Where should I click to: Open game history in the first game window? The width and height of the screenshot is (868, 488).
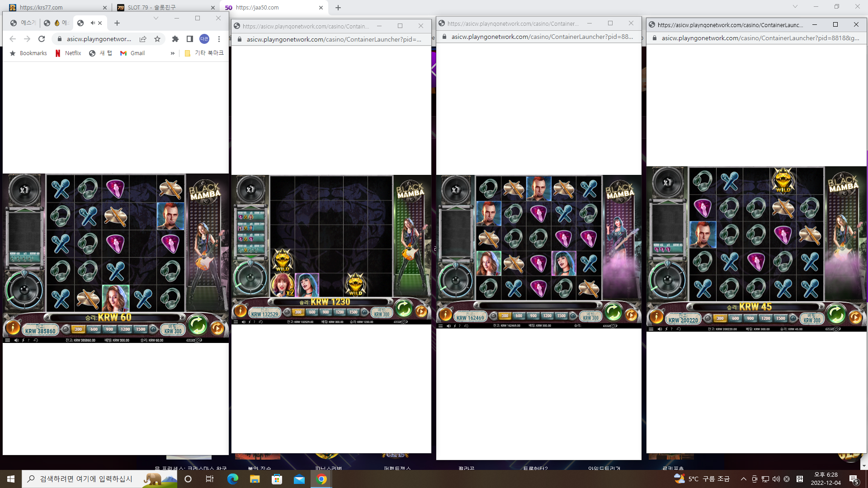(36, 340)
